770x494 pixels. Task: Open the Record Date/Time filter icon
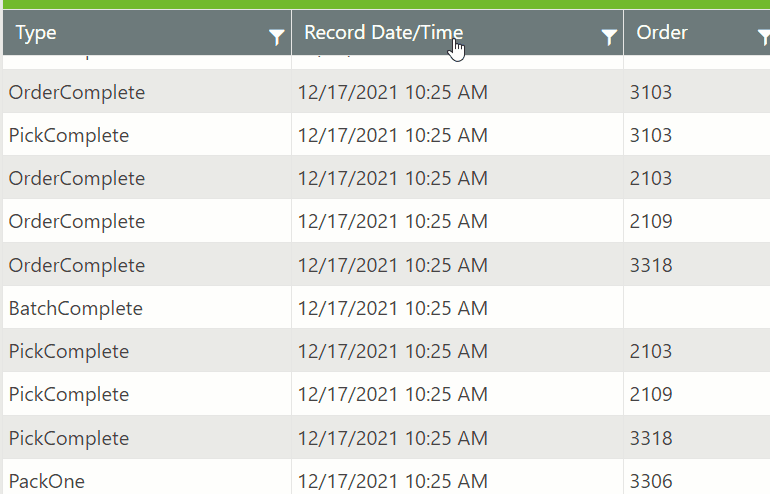tap(609, 38)
